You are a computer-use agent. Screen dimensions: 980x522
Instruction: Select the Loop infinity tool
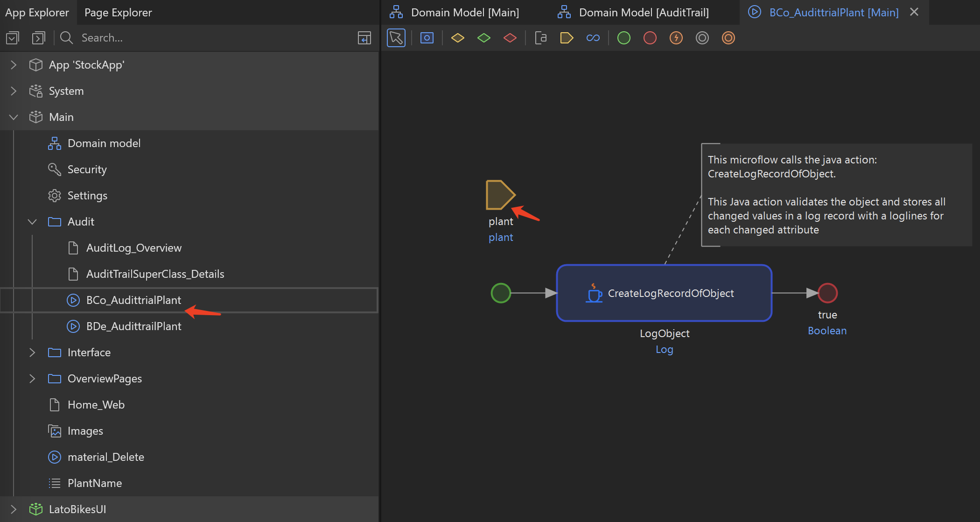tap(593, 38)
